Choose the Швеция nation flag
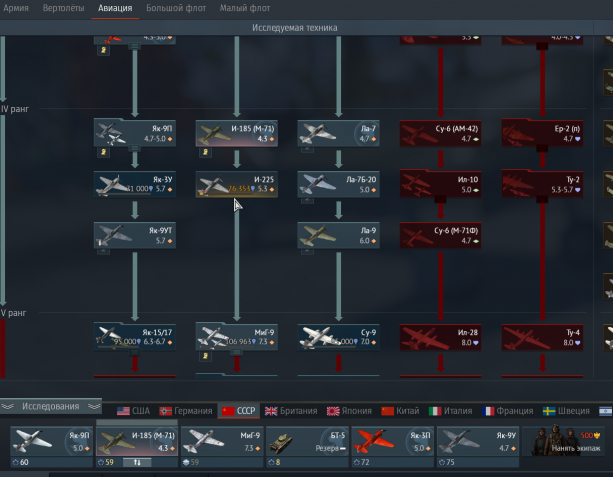The image size is (613, 477). [566, 411]
